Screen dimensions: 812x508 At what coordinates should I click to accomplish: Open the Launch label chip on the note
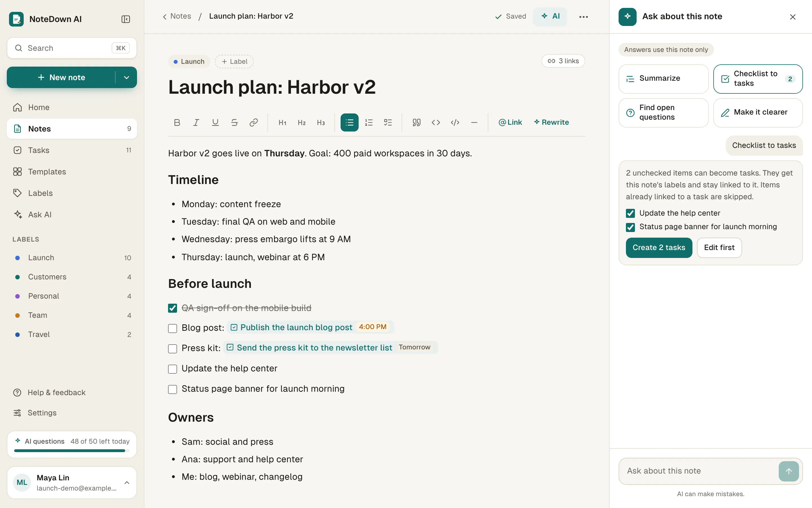(x=189, y=62)
